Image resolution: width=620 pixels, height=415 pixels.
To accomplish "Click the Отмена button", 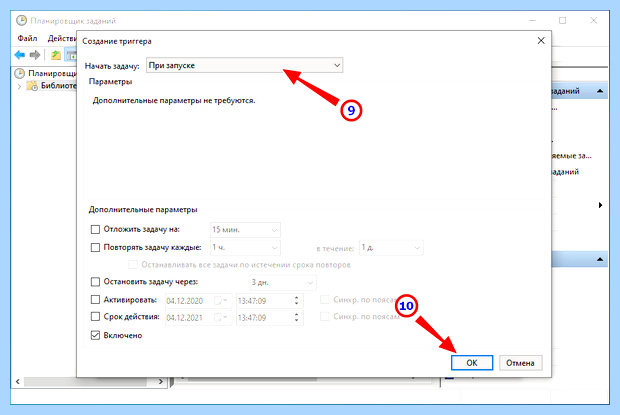I will (520, 363).
